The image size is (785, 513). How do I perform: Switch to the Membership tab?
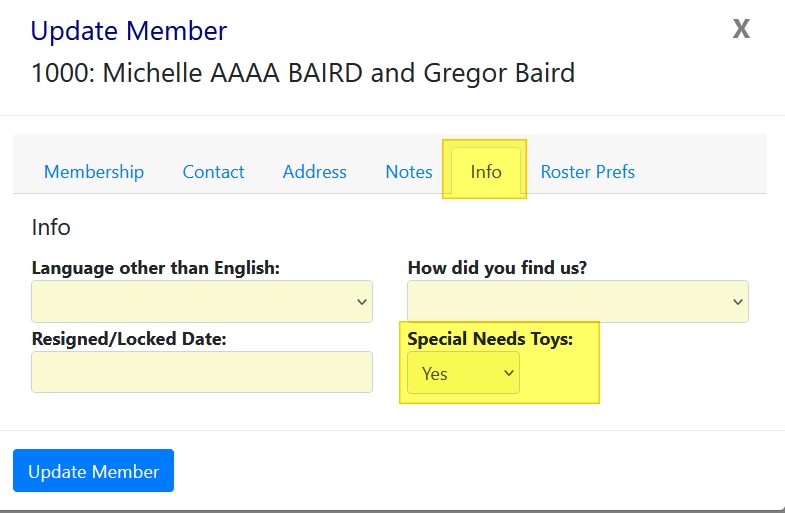click(x=94, y=172)
